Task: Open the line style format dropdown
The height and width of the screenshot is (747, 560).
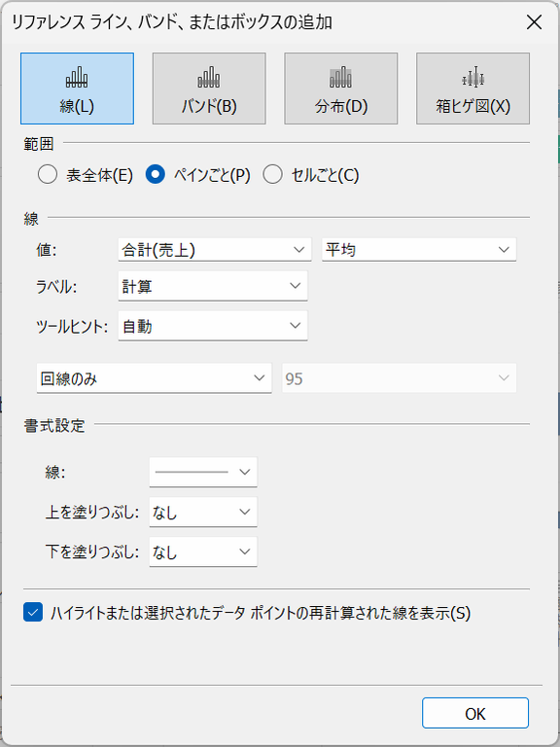Action: coord(203,472)
